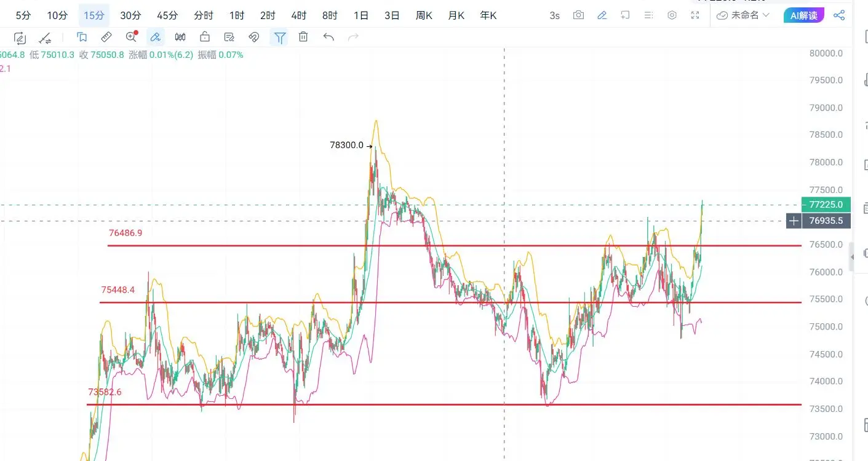This screenshot has height=461, width=868.
Task: Click the 78300.0 peak price annotation
Action: 347,146
